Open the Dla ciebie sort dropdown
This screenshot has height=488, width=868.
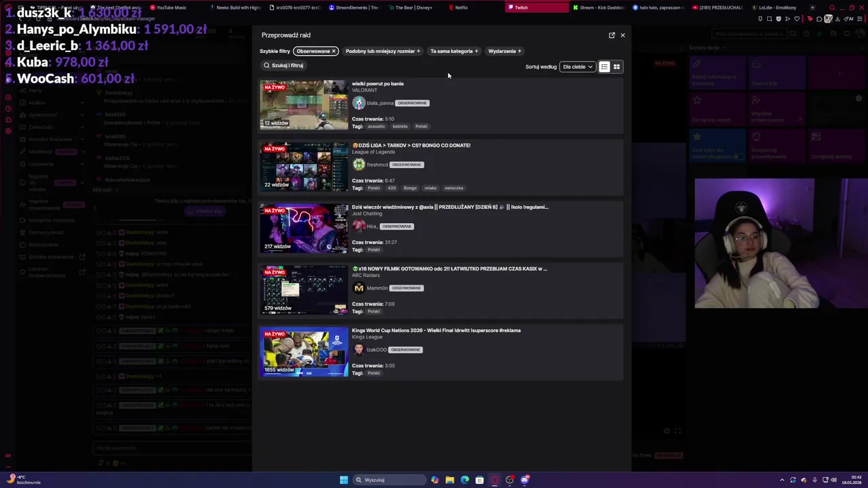point(577,66)
